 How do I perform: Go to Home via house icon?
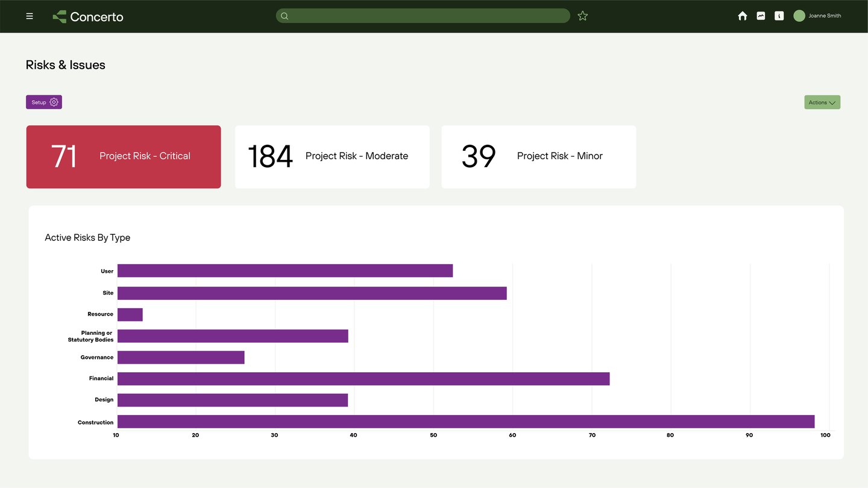(x=743, y=16)
